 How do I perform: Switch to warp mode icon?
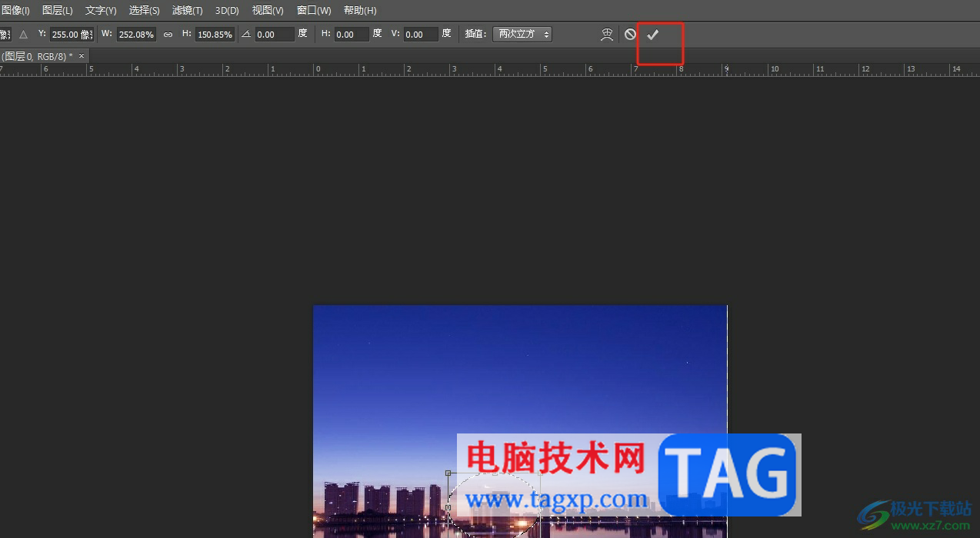tap(607, 35)
